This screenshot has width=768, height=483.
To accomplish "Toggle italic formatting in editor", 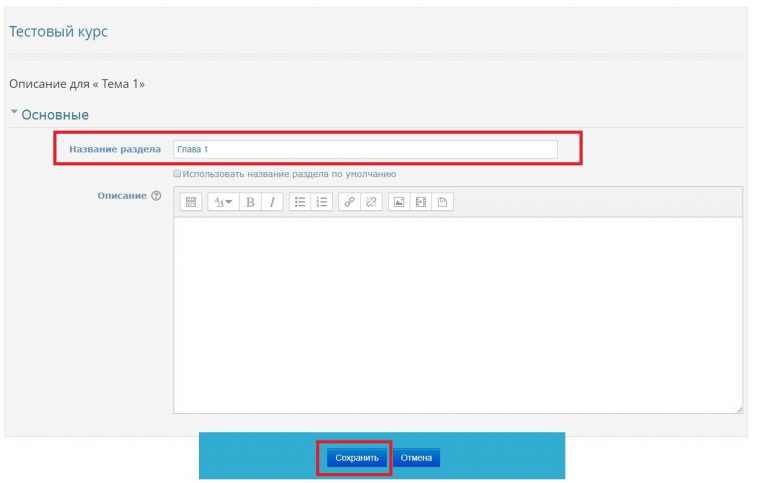I will click(270, 202).
